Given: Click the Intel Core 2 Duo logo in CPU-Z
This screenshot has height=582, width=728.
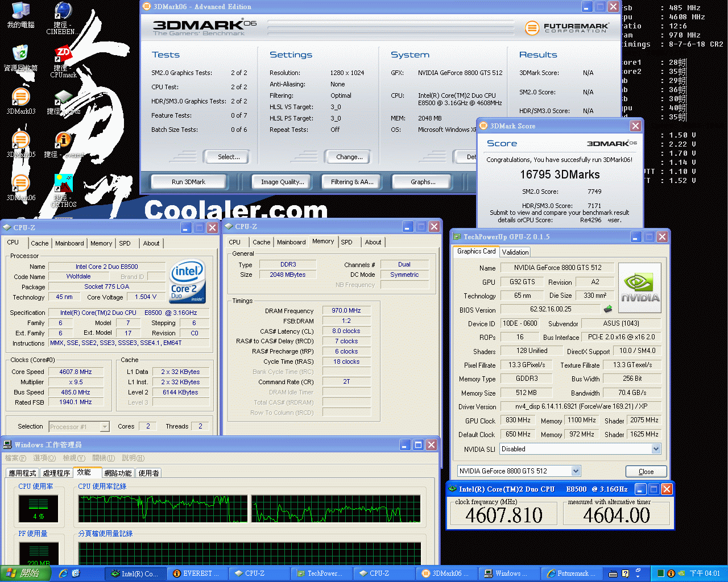Looking at the screenshot, I should point(188,282).
